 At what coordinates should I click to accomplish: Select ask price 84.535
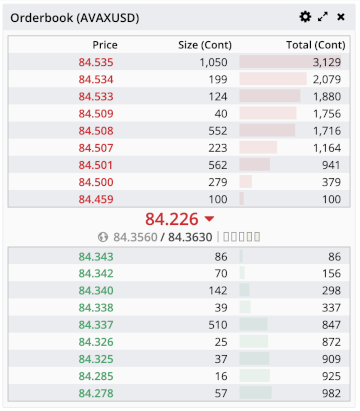[96, 62]
